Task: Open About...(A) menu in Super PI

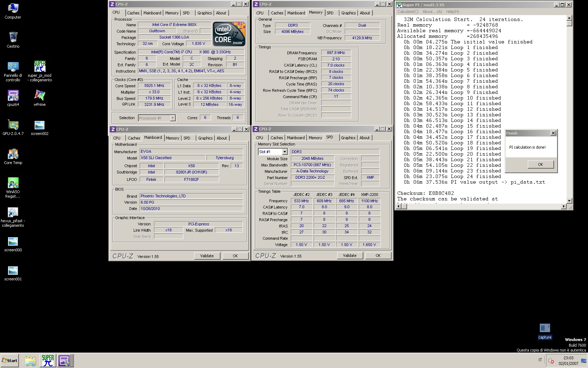Action: tap(432, 12)
